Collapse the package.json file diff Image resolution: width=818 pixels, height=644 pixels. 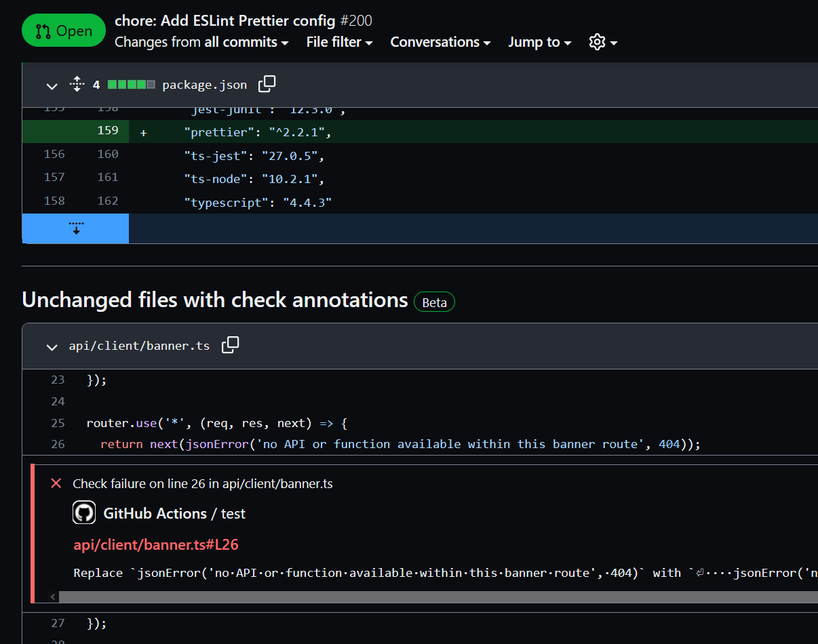[x=52, y=85]
